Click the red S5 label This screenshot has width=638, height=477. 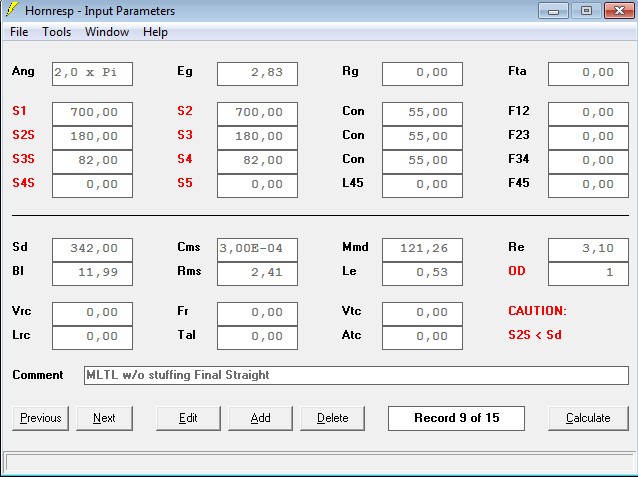185,183
